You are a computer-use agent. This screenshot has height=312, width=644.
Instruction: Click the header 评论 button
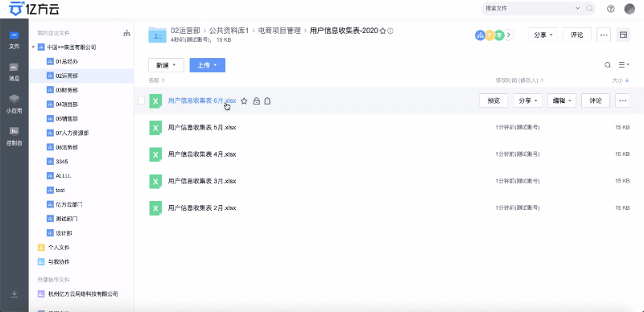pyautogui.click(x=576, y=35)
